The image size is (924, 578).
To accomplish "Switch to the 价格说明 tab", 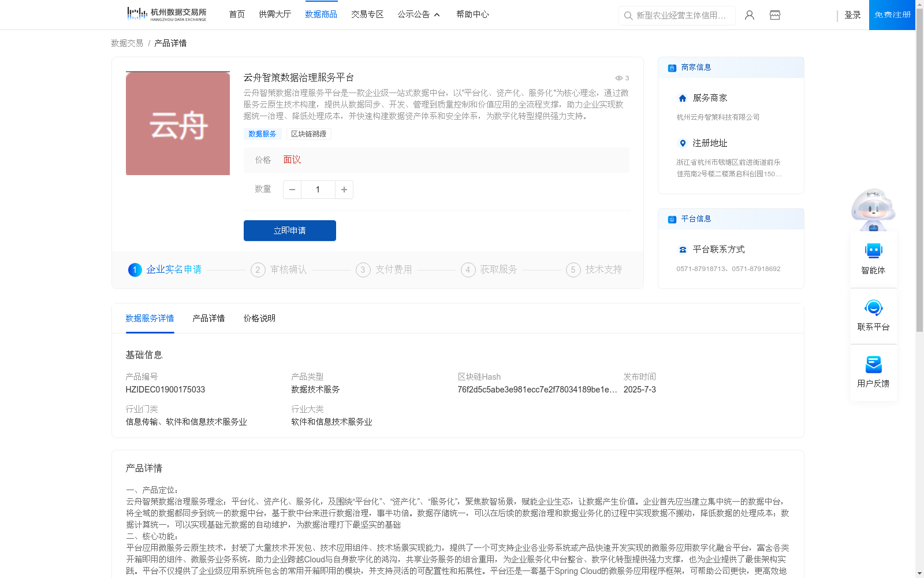I will coord(259,318).
